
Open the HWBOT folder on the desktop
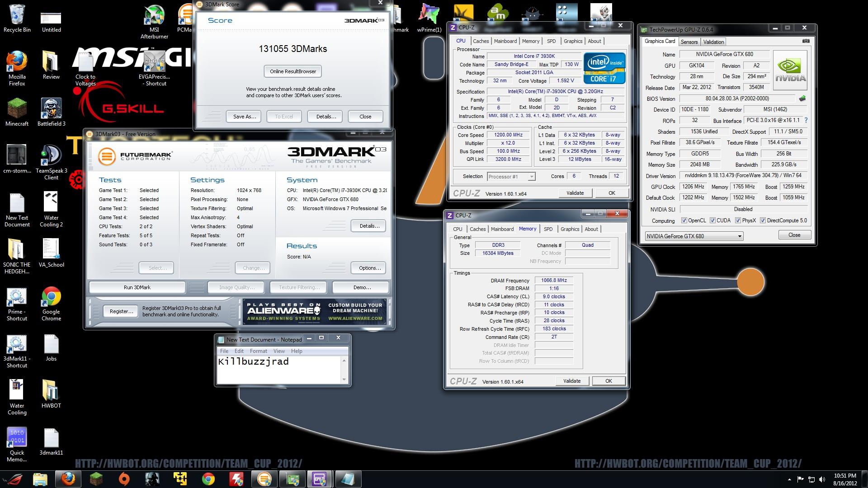[x=51, y=393]
